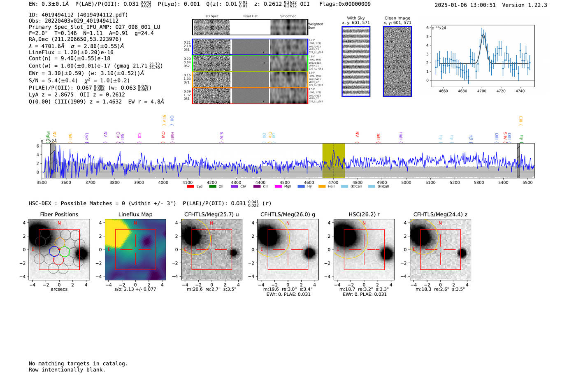Open the CFHTLS/Meg(24.4) z cutout
This screenshot has height=392, width=576.
(x=440, y=250)
